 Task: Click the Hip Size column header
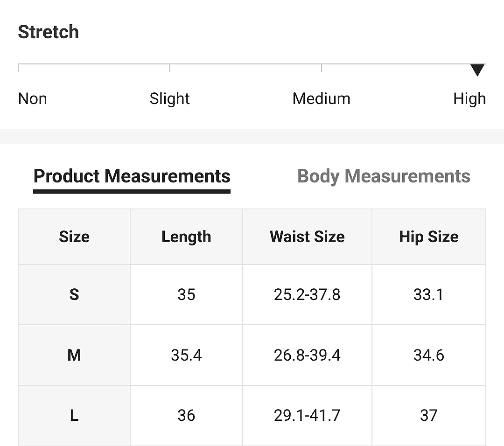[429, 237]
